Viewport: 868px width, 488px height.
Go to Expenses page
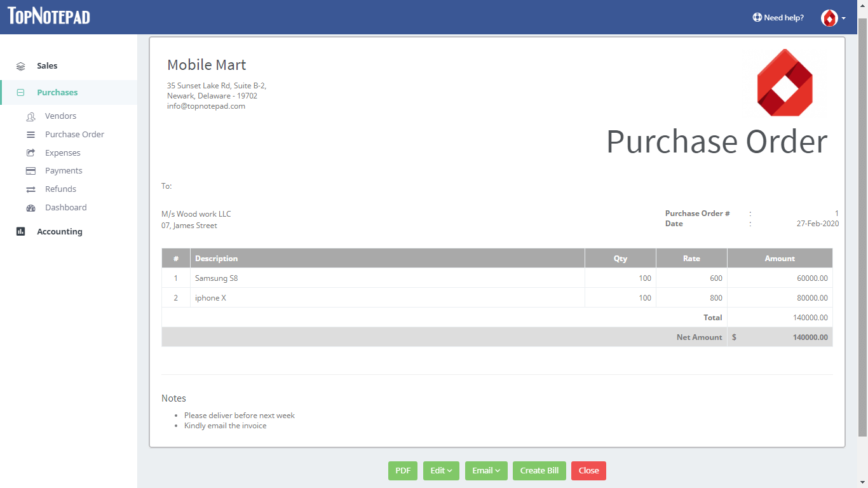63,153
